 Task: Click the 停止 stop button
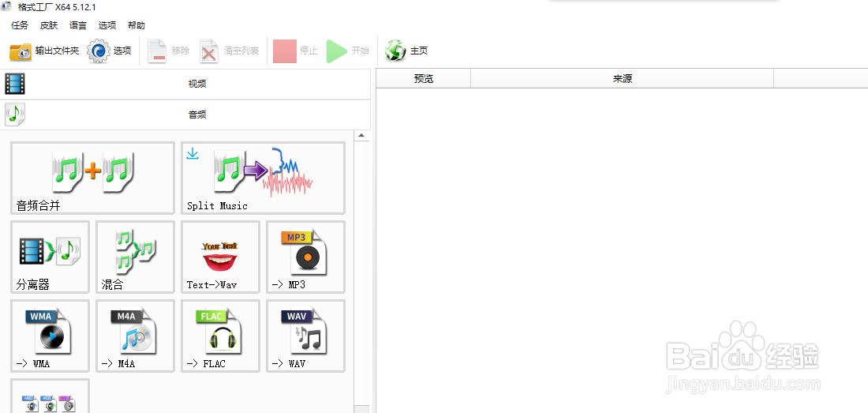coord(295,51)
